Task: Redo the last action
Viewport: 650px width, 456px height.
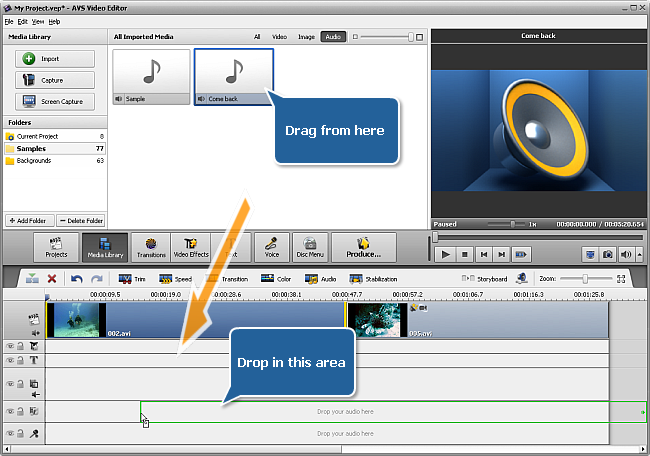Action: point(97,279)
